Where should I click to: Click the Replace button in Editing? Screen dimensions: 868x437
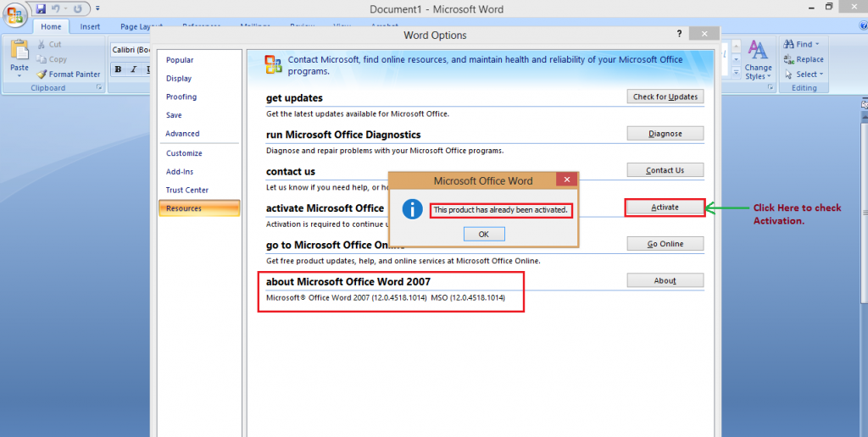804,59
